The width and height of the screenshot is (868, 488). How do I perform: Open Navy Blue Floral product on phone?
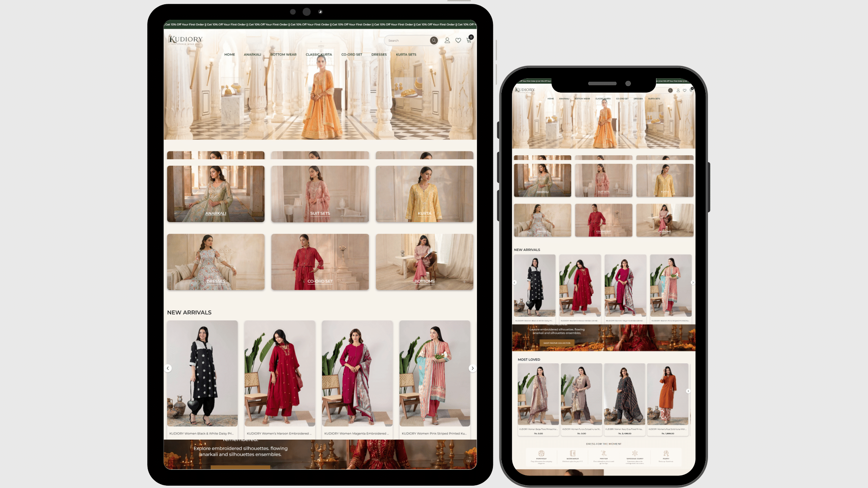pos(624,400)
